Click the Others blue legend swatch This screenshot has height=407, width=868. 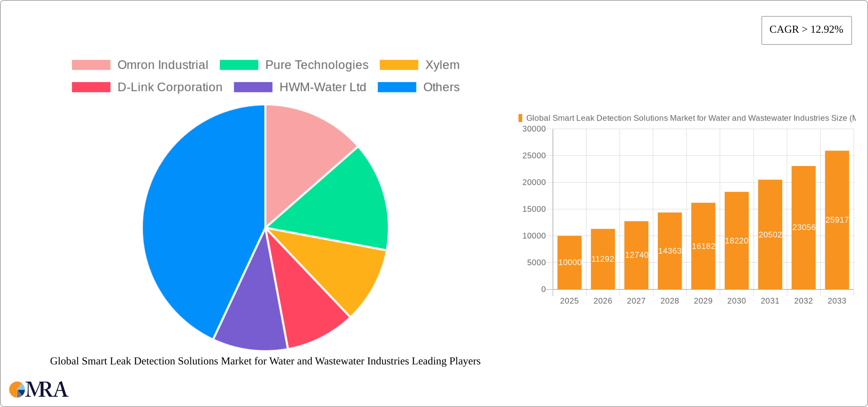click(x=397, y=87)
